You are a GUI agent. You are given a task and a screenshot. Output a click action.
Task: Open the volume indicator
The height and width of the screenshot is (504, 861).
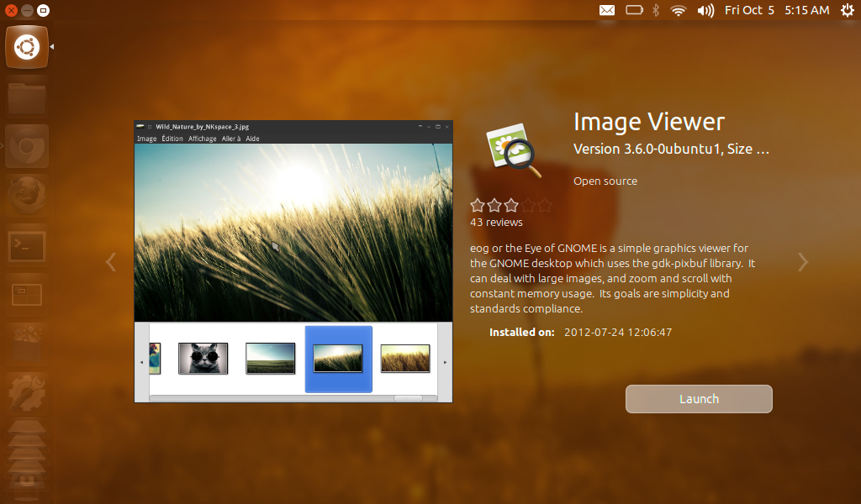[x=705, y=10]
